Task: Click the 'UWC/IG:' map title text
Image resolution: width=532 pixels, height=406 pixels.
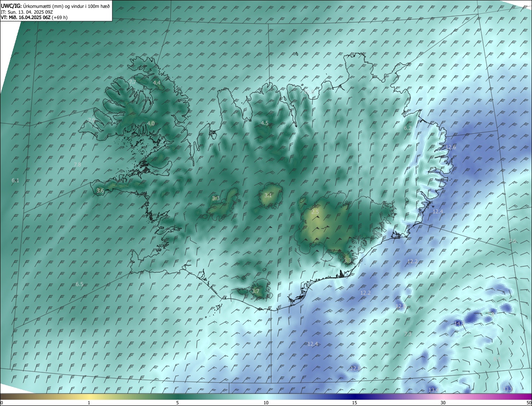Action: coord(11,6)
